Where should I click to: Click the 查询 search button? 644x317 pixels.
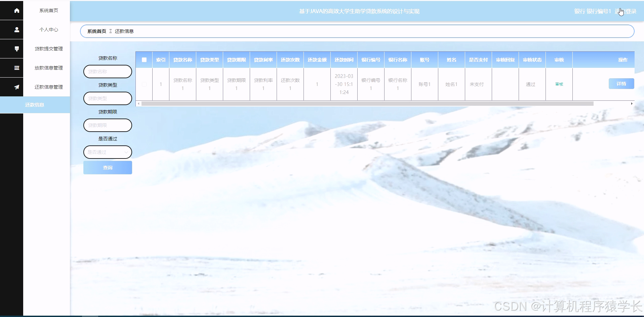pos(108,168)
